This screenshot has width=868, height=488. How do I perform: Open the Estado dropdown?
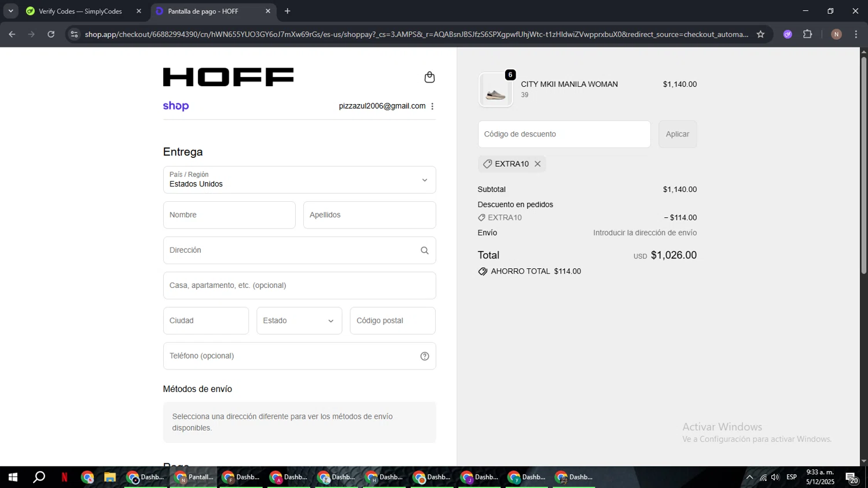299,321
